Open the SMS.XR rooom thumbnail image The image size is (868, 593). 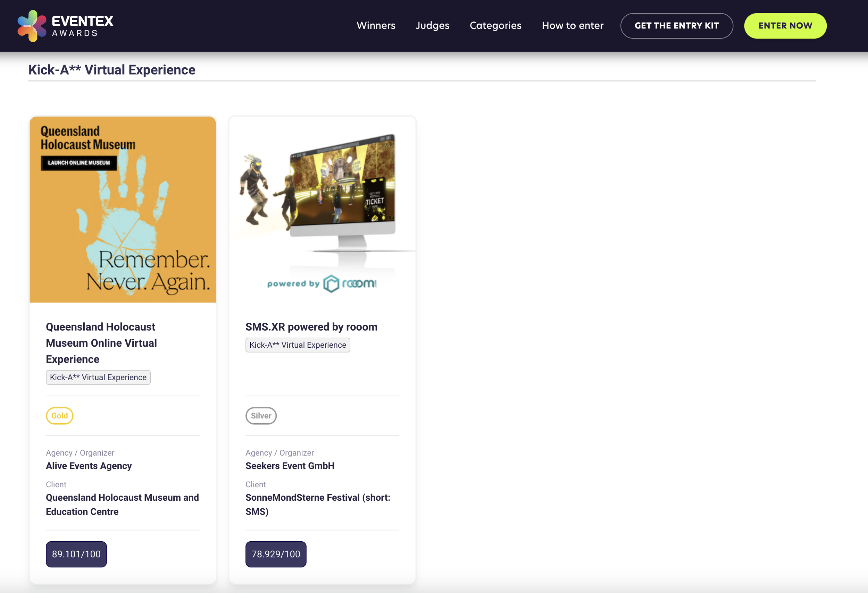322,209
